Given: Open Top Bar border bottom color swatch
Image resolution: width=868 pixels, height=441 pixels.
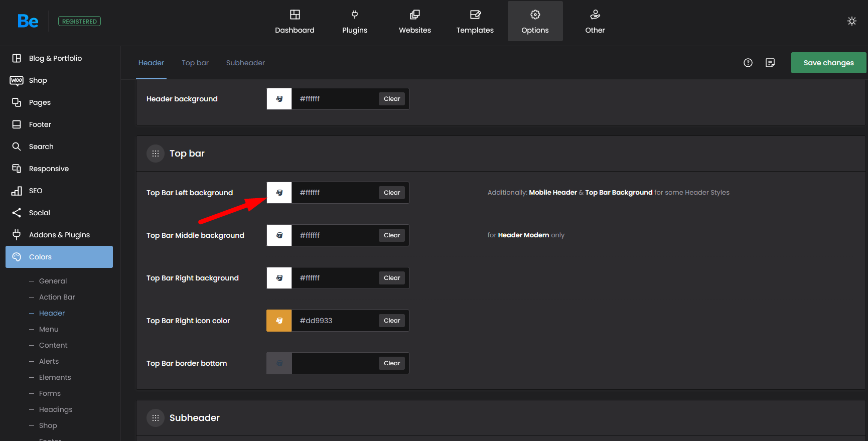Looking at the screenshot, I should click(279, 363).
